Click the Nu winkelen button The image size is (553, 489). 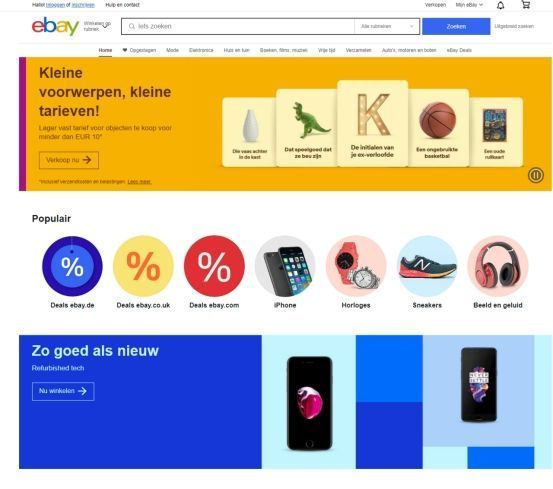pyautogui.click(x=63, y=391)
